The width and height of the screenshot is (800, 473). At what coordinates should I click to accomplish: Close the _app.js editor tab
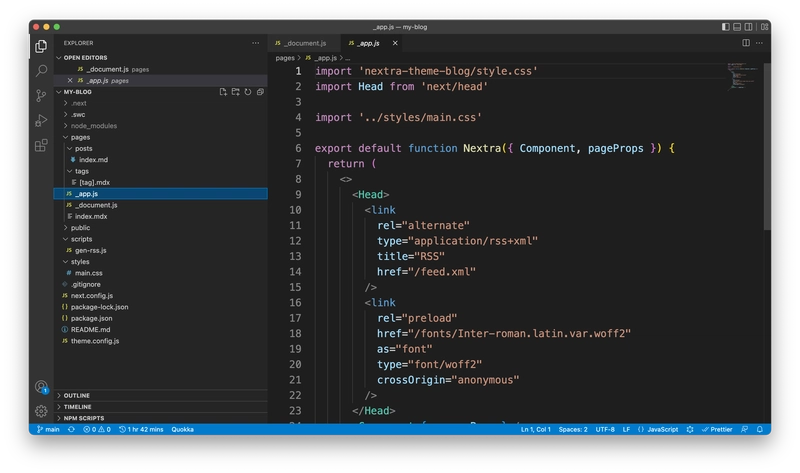pyautogui.click(x=395, y=43)
